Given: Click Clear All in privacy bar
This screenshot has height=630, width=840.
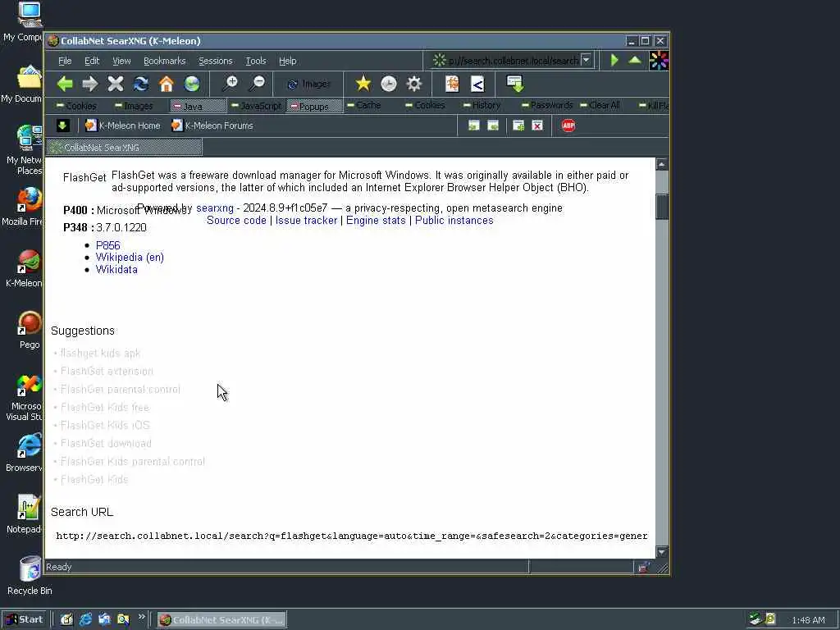Looking at the screenshot, I should tap(600, 105).
